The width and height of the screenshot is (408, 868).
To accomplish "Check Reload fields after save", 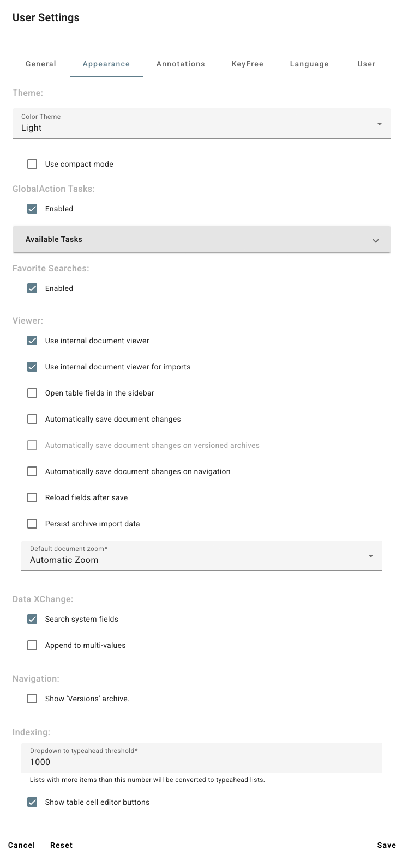I will 32,497.
